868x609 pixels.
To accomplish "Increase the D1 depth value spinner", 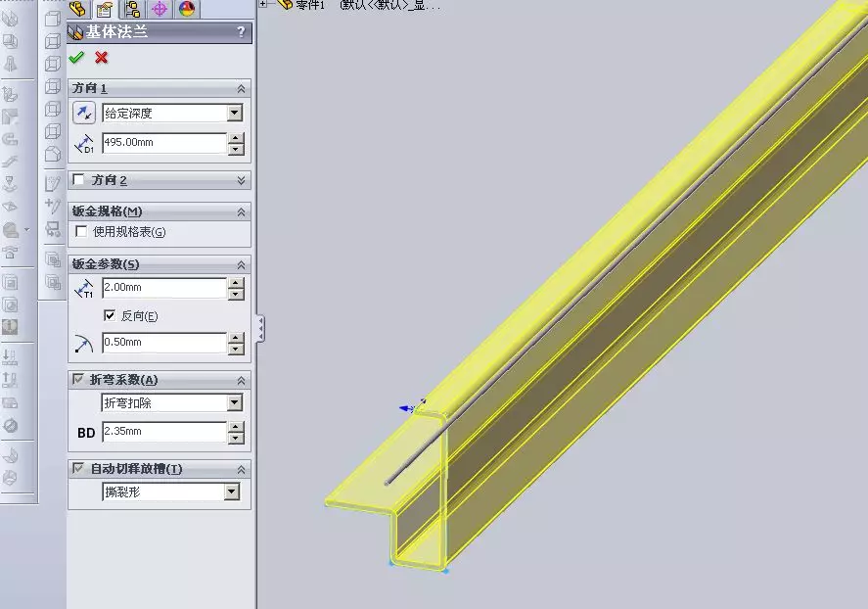I will coord(237,138).
